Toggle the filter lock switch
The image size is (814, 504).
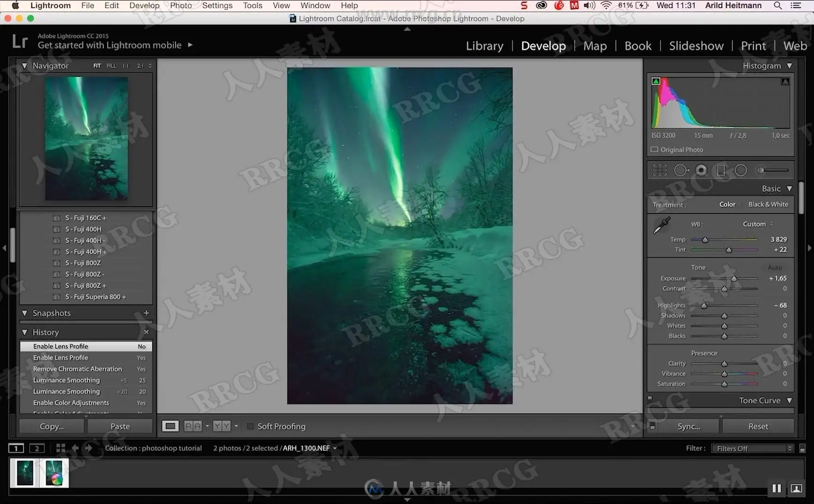click(x=802, y=449)
